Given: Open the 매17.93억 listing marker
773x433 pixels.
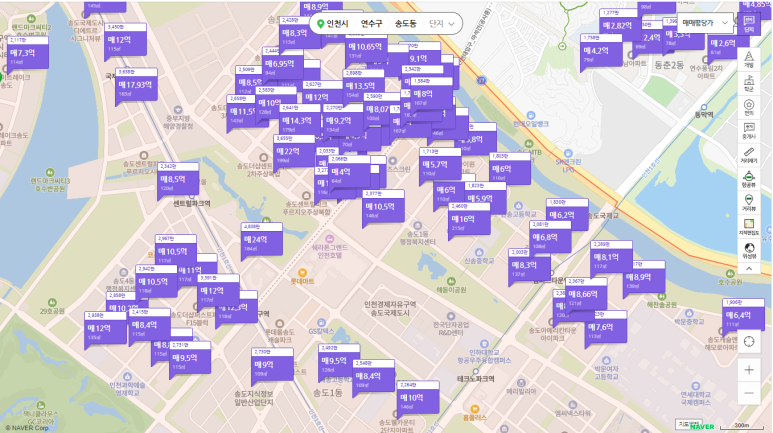Looking at the screenshot, I should [137, 84].
